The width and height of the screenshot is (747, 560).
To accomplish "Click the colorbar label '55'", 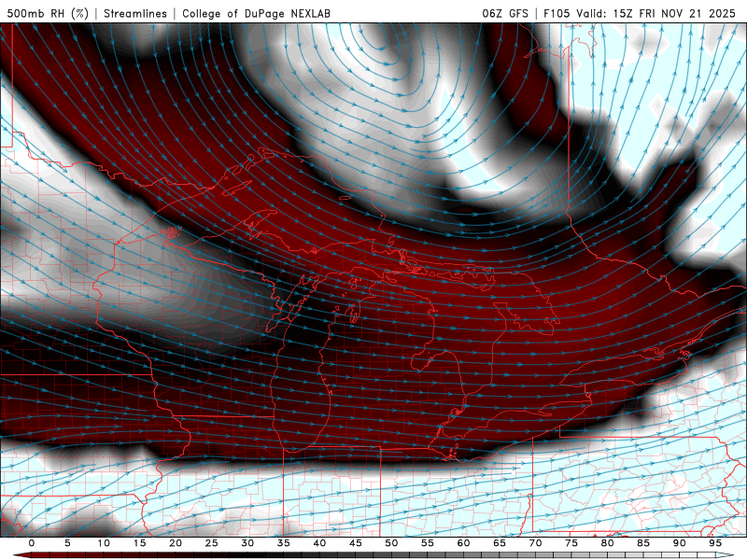I will pos(428,543).
